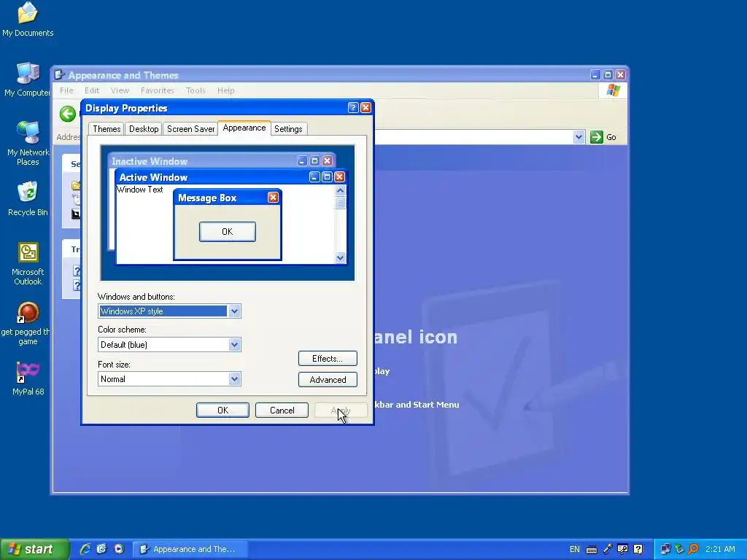This screenshot has height=560, width=747.
Task: Click the Effects... button
Action: coord(328,359)
